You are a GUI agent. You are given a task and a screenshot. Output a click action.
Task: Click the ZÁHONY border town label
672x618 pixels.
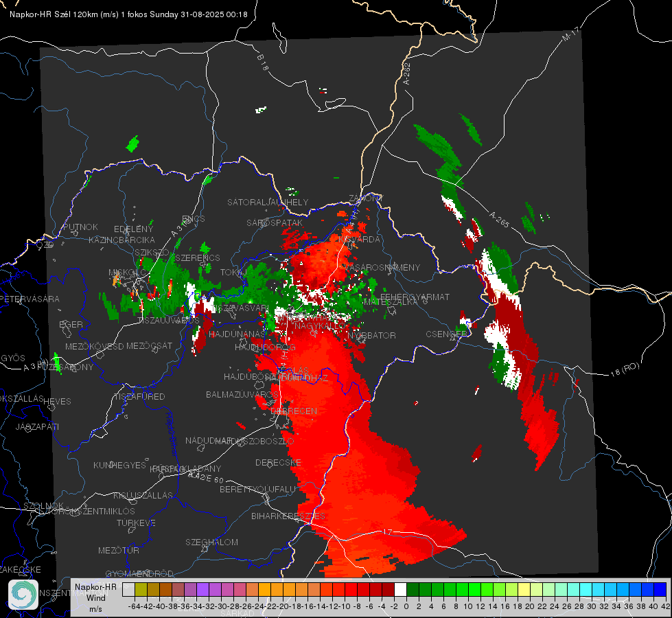366,198
